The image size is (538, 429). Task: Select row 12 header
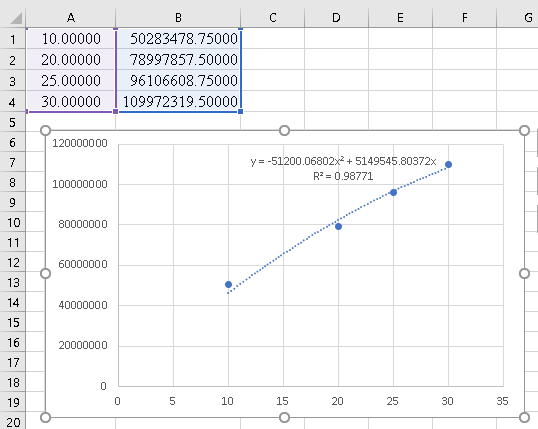click(12, 263)
